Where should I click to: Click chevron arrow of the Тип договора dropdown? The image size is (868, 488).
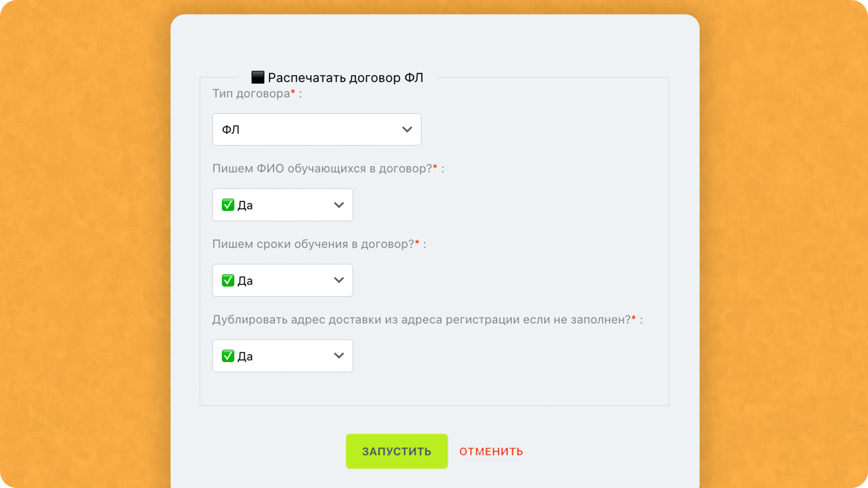(407, 129)
